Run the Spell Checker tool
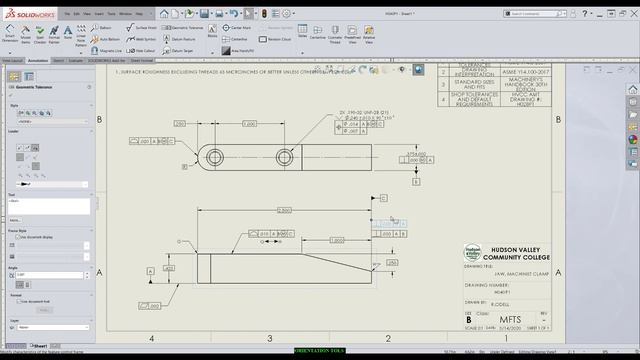Viewport: 640px width, 360px height. pyautogui.click(x=40, y=34)
